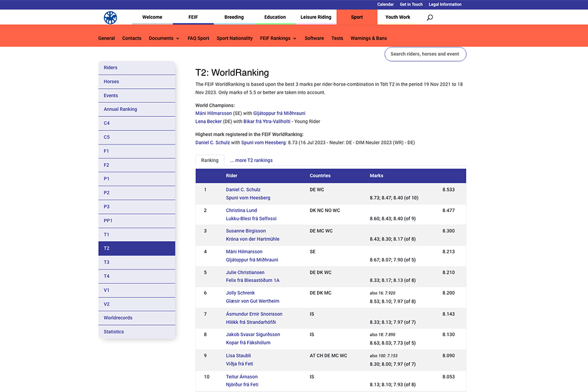Focus the riders, horses and events search field

(x=425, y=54)
